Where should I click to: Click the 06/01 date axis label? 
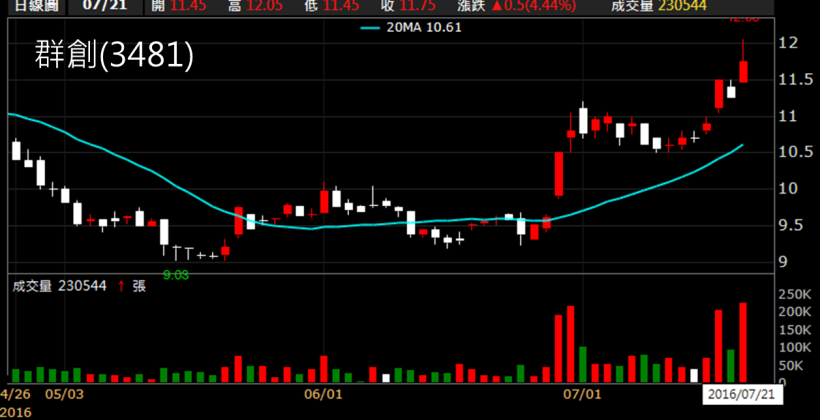pos(323,393)
